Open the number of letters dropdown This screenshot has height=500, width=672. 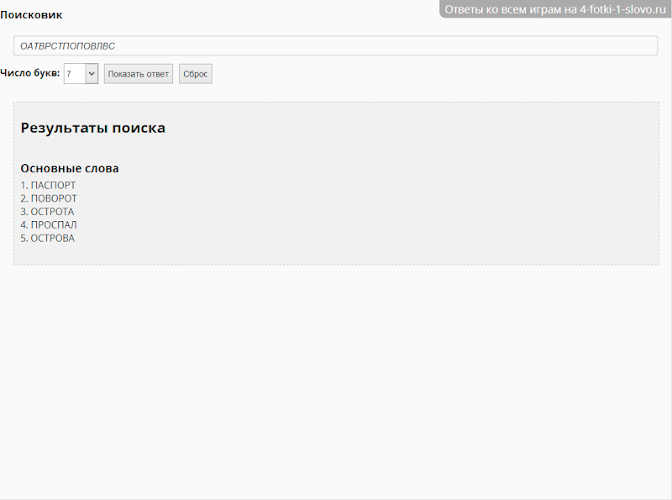tap(81, 74)
